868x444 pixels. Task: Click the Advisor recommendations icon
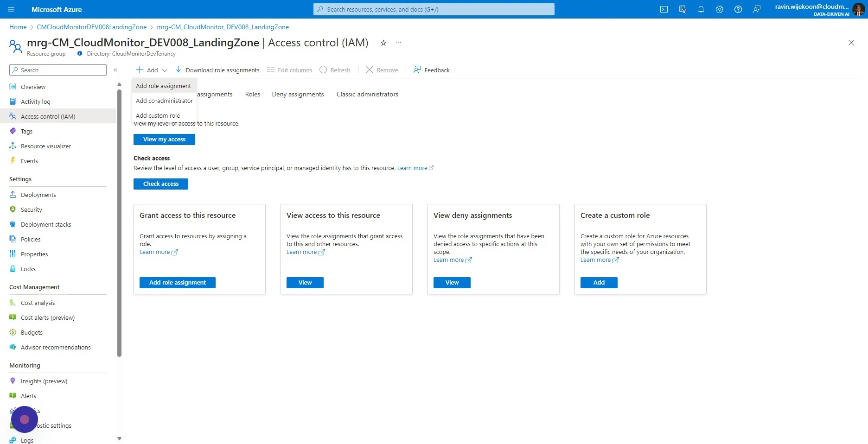point(13,347)
